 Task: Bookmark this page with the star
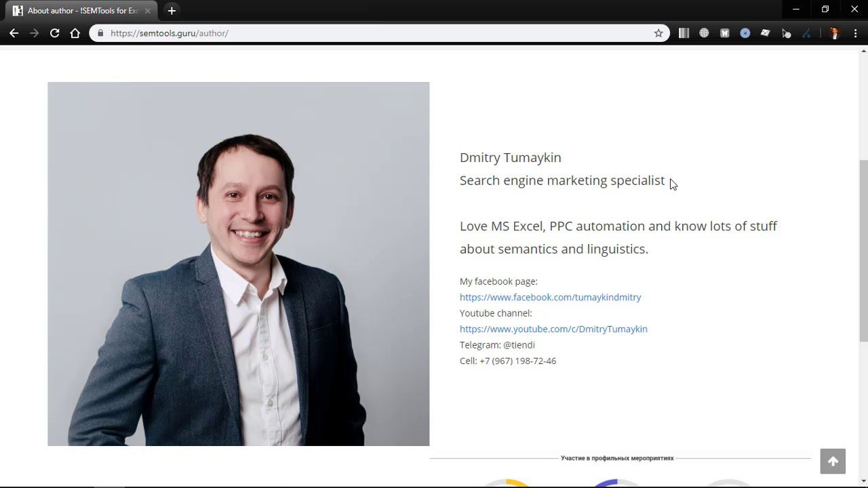(x=658, y=33)
